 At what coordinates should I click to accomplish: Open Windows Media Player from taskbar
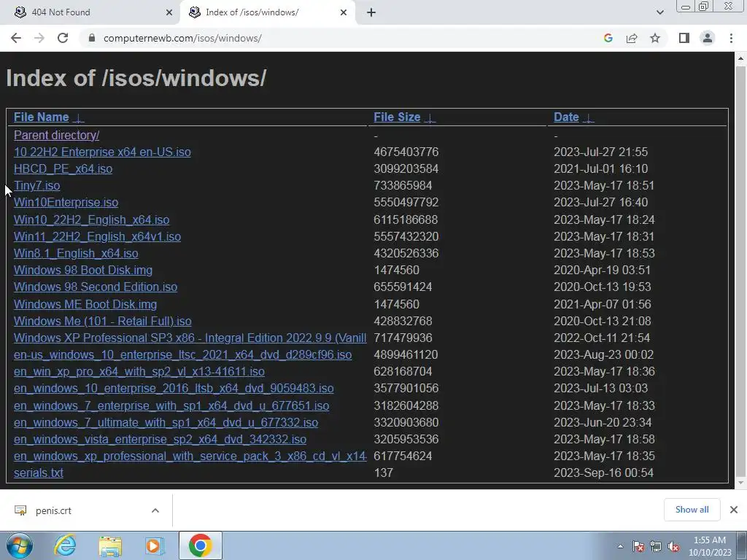155,545
